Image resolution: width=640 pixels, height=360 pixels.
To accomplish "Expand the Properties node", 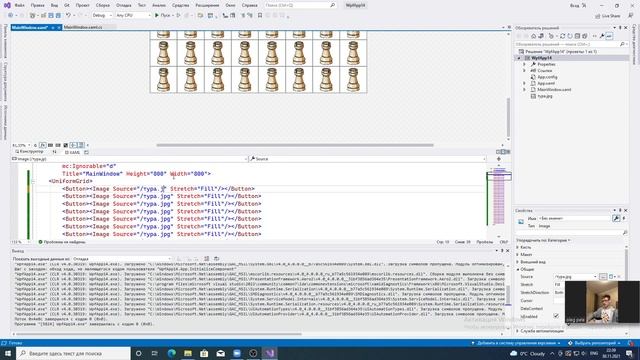I will (x=524, y=64).
